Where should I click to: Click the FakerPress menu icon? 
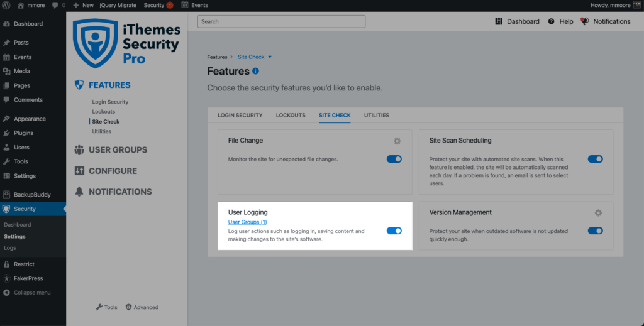tap(6, 278)
